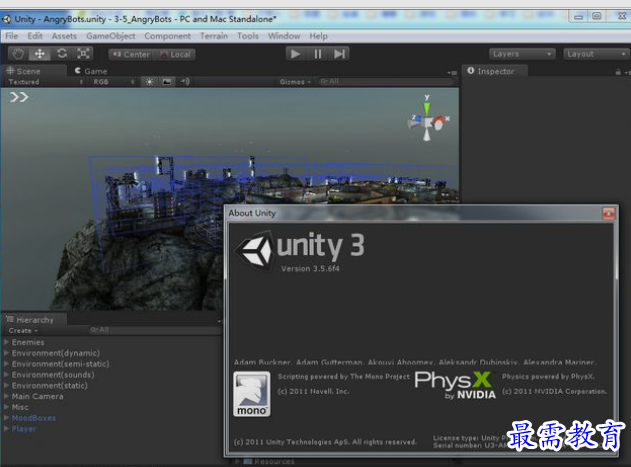This screenshot has height=467, width=631.
Task: Click the PhysX by NVIDIA logo
Action: click(455, 385)
